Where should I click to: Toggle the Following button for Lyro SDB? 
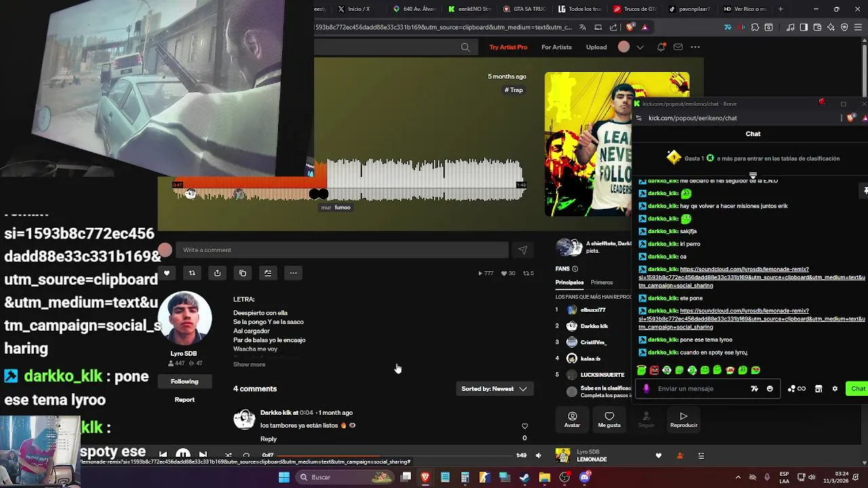point(184,382)
